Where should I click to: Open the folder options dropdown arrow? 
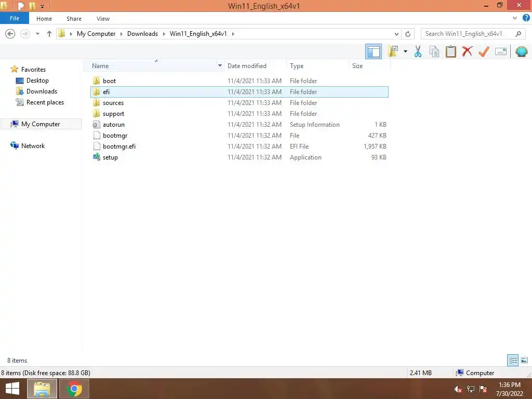[405, 51]
